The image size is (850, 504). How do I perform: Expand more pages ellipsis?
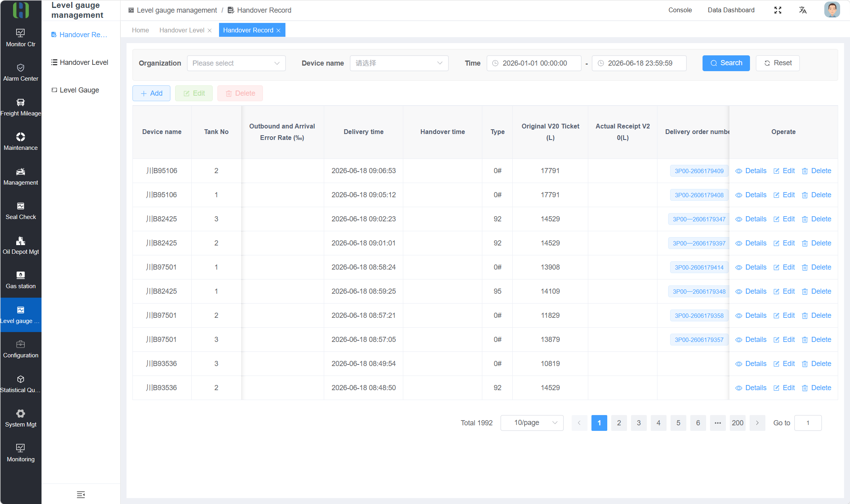718,423
